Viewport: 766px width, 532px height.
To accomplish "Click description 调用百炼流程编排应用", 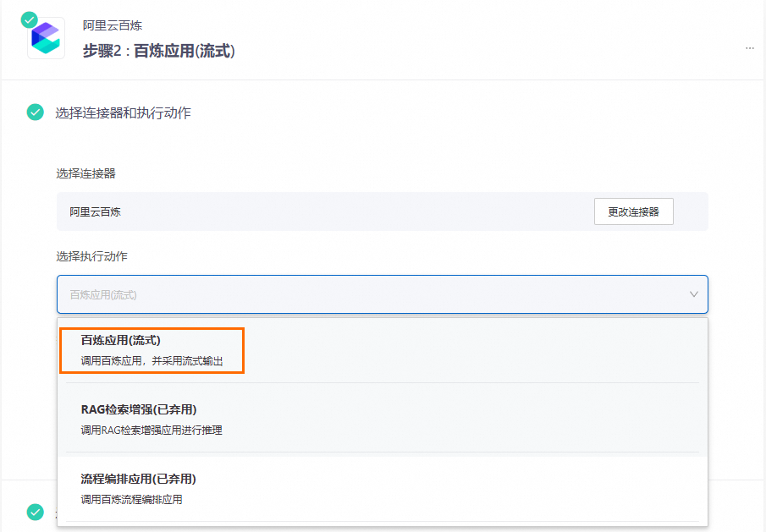I will (131, 499).
